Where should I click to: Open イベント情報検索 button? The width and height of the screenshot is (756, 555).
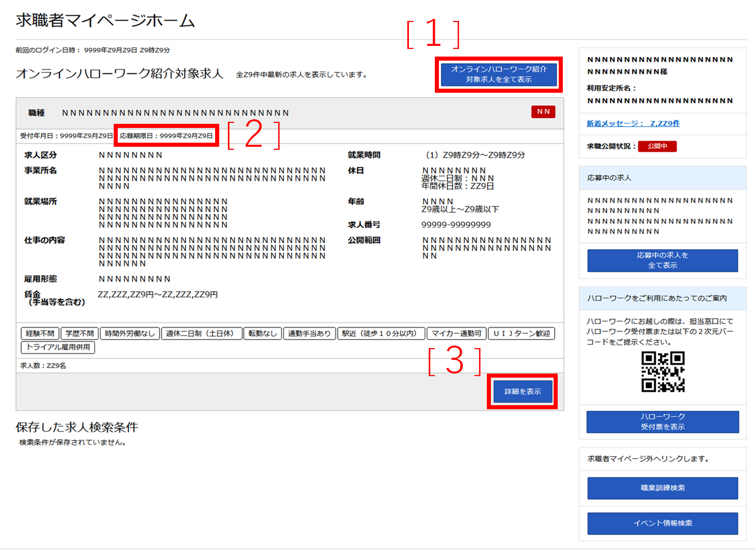pyautogui.click(x=662, y=523)
